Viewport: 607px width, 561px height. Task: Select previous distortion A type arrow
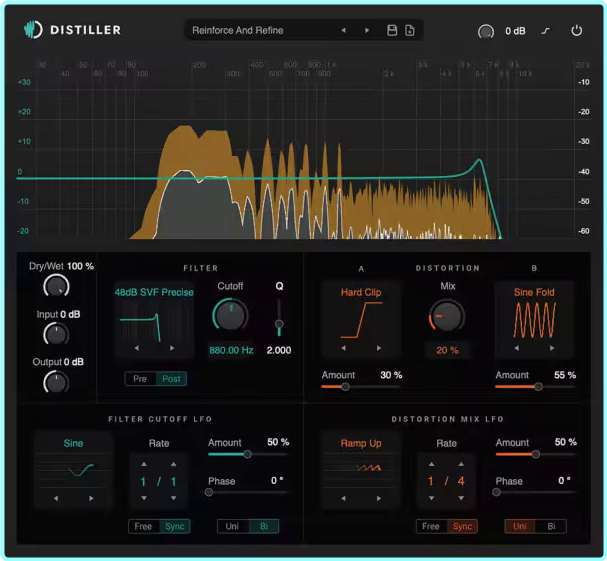click(343, 348)
